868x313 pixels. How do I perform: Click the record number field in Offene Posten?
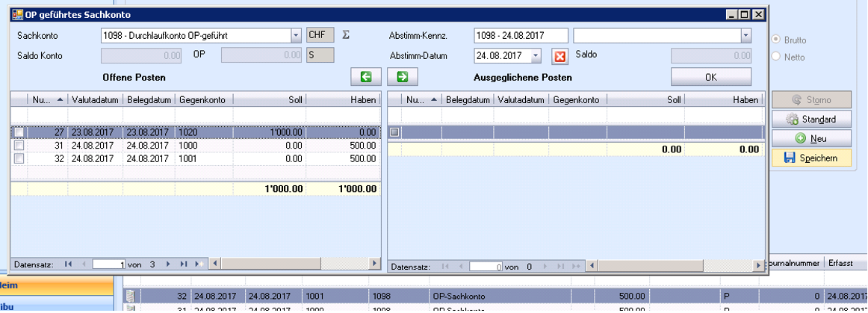[x=109, y=264]
